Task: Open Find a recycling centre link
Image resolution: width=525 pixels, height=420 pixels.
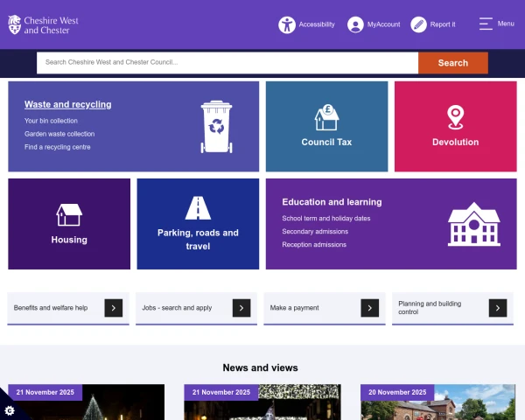Action: pos(57,147)
